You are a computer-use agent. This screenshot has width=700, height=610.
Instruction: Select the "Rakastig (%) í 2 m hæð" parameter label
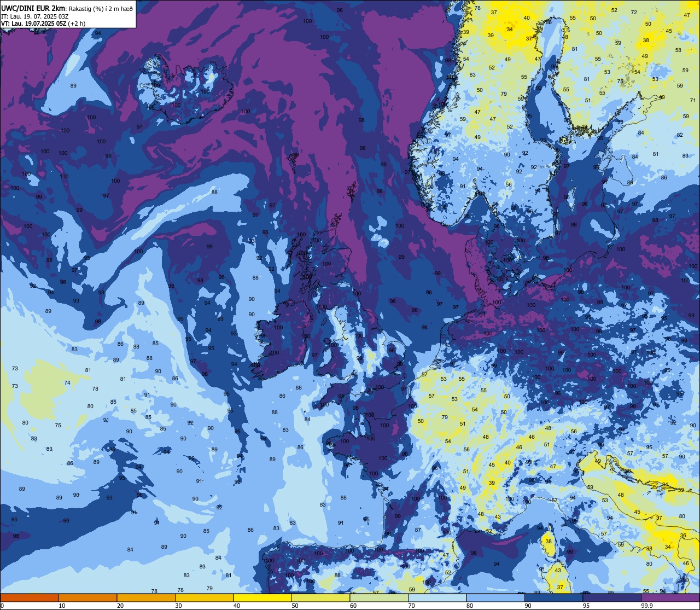click(x=101, y=9)
